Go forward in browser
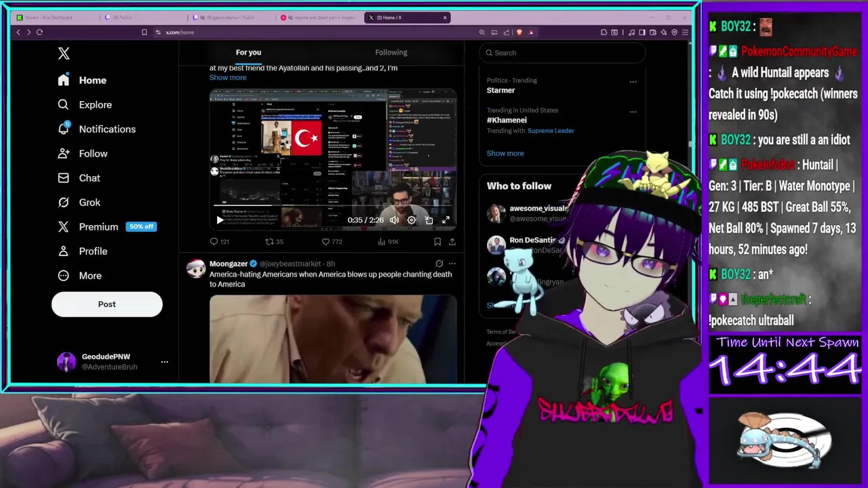The image size is (868, 488). click(x=28, y=33)
